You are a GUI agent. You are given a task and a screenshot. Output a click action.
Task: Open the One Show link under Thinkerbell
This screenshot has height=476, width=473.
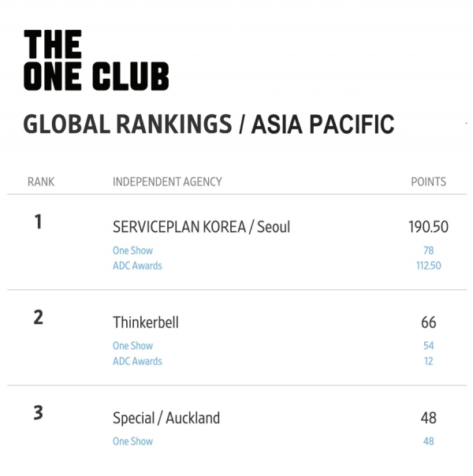click(132, 346)
